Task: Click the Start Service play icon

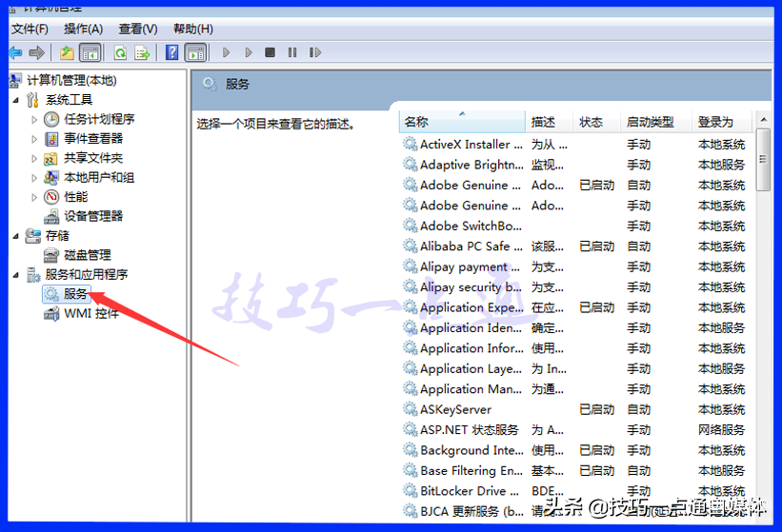Action: coord(226,52)
